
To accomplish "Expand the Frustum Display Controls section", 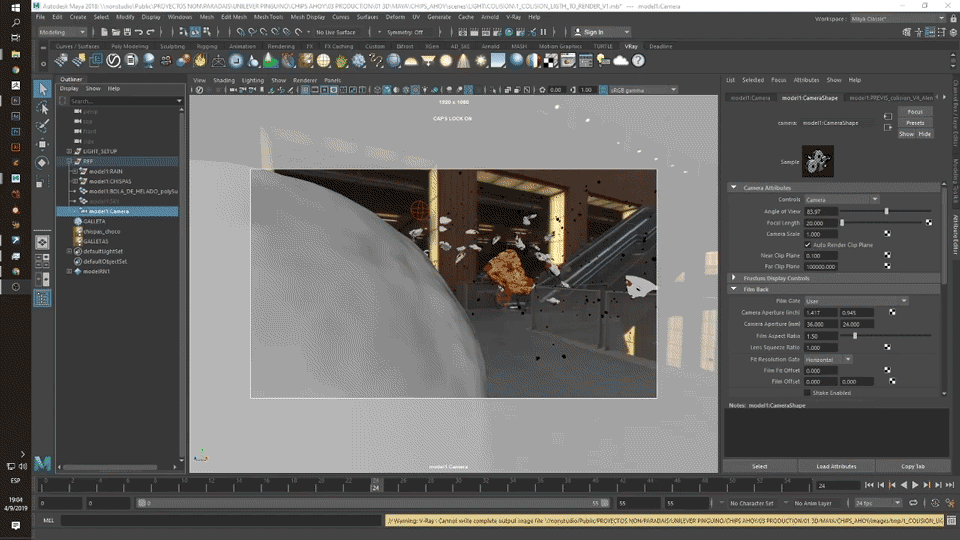I will [733, 278].
